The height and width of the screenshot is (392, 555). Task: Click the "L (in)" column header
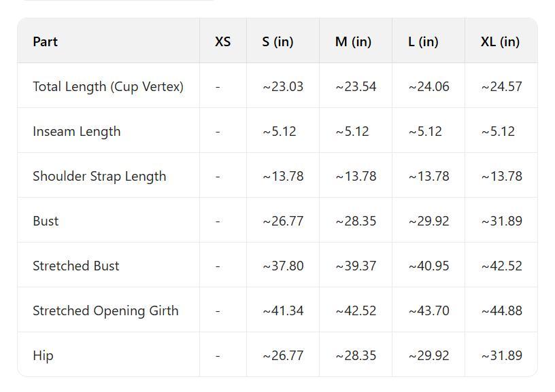coord(423,41)
